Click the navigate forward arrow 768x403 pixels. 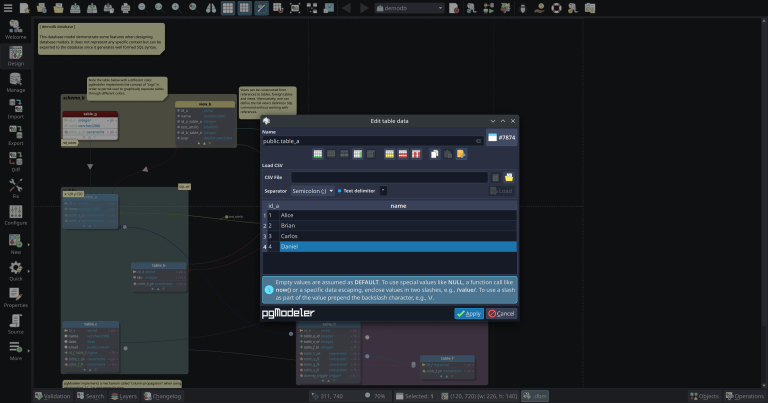(x=363, y=8)
